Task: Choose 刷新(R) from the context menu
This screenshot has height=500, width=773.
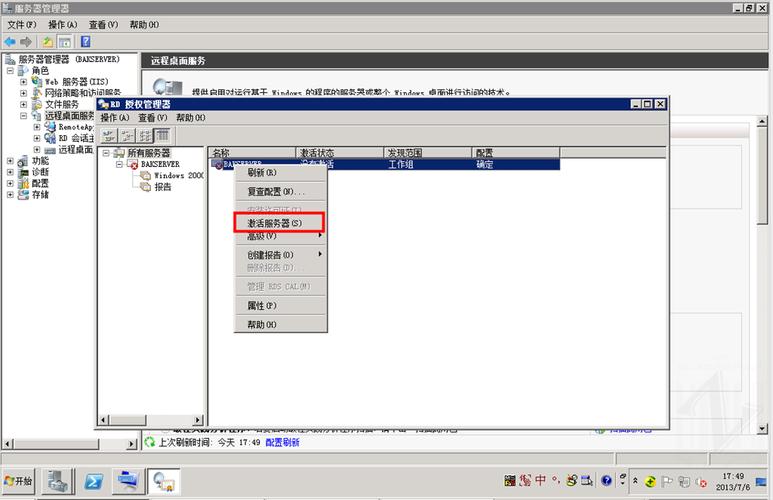Action: point(280,173)
